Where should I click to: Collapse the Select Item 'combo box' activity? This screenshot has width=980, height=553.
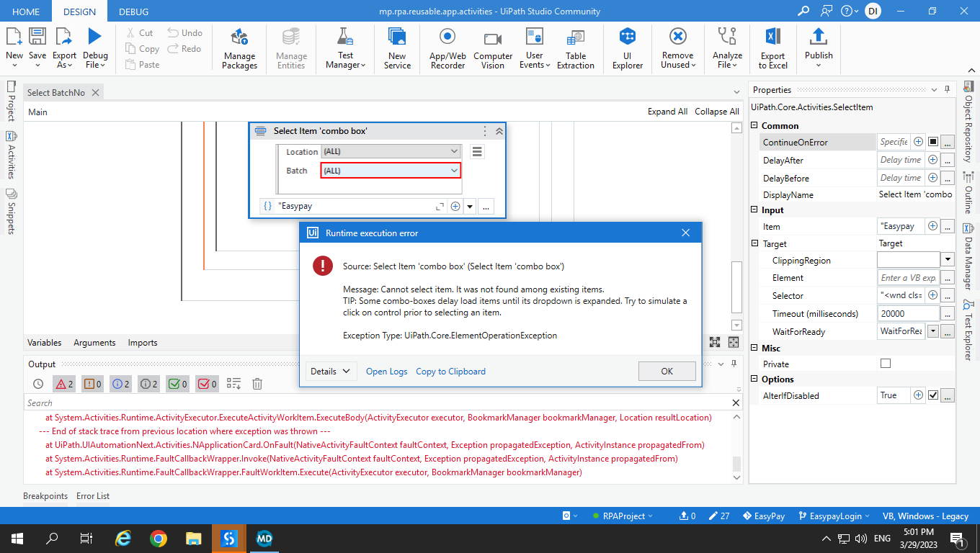click(x=499, y=131)
